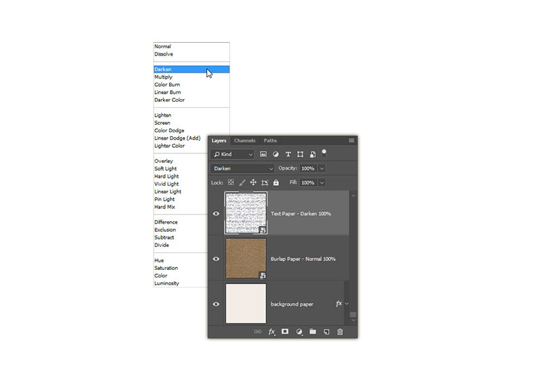Image resolution: width=543 pixels, height=392 pixels.
Task: Select 'background paper' layer name
Action: pyautogui.click(x=292, y=304)
